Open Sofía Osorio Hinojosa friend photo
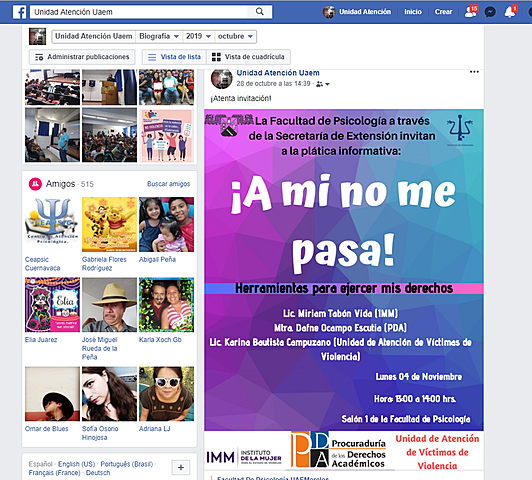 pyautogui.click(x=110, y=394)
